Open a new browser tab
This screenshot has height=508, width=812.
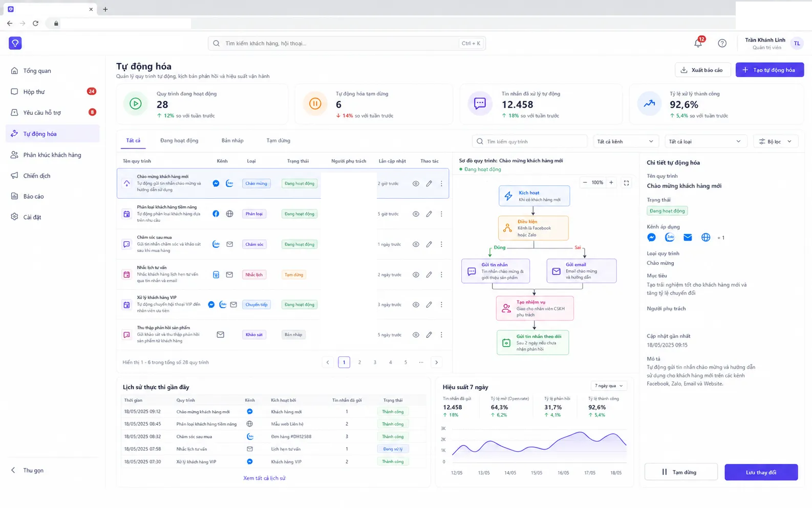105,9
